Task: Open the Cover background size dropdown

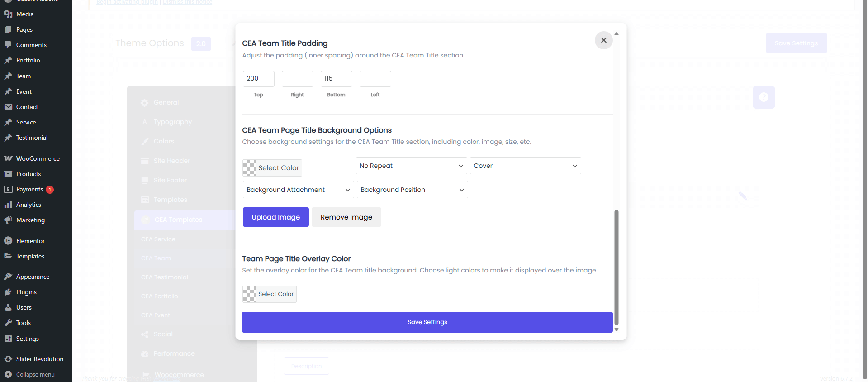Action: point(525,166)
